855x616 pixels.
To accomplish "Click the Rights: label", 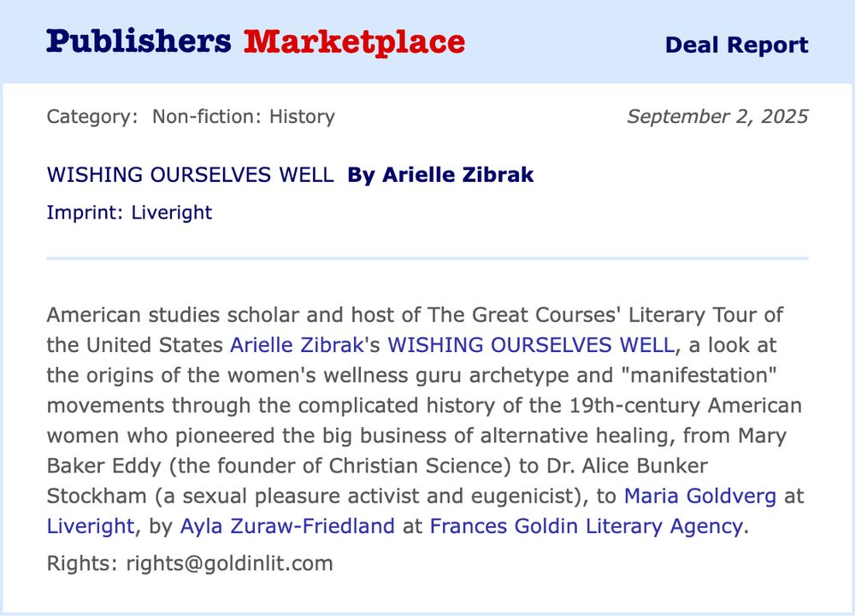I will (x=82, y=563).
